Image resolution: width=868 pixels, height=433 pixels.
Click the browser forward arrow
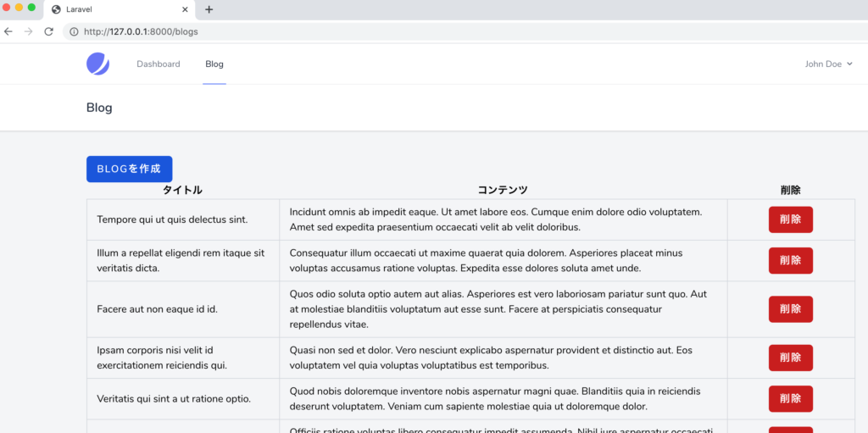point(28,31)
